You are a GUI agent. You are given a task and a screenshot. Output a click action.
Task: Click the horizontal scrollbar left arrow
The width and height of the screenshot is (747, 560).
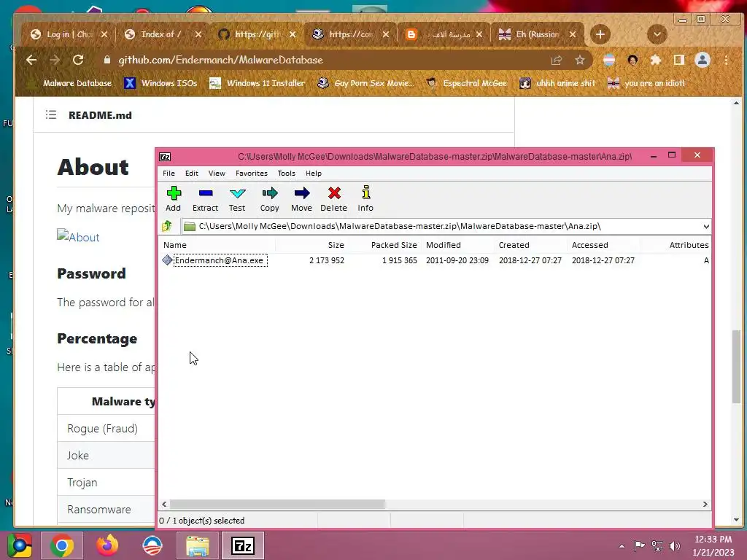[x=164, y=504]
